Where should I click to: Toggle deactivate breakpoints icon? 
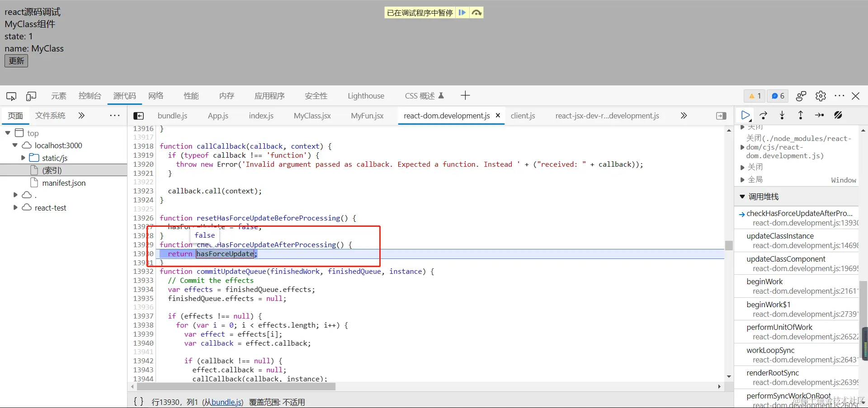[x=838, y=115]
